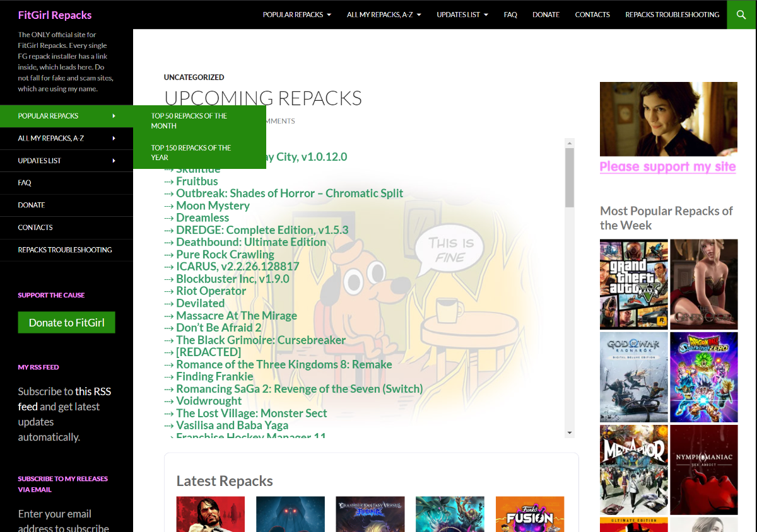Open Upcoming Repacks heading link

tap(263, 98)
